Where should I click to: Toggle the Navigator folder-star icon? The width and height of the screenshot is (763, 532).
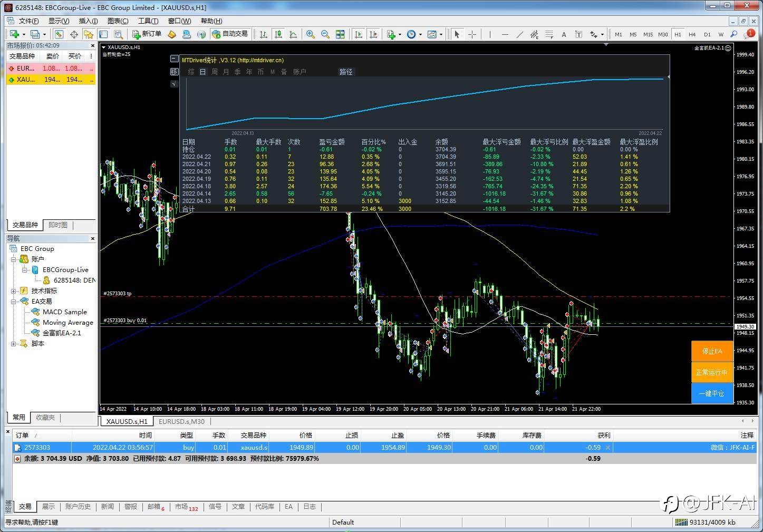(89, 34)
